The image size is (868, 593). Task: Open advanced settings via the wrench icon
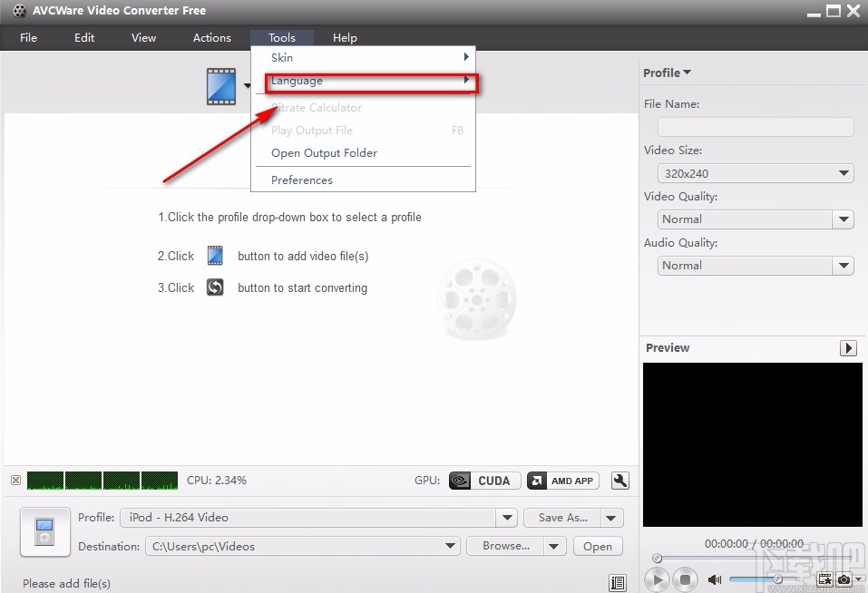click(619, 481)
